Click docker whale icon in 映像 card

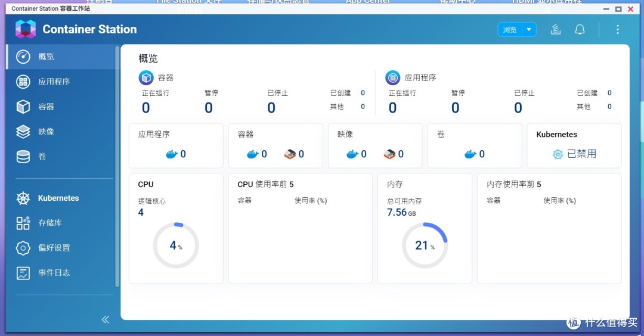point(352,154)
